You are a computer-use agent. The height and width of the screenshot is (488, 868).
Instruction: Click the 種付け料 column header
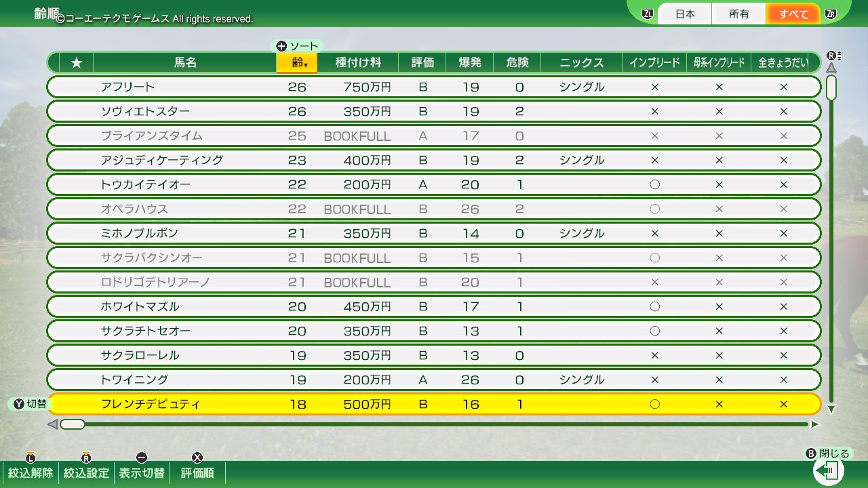(x=358, y=62)
